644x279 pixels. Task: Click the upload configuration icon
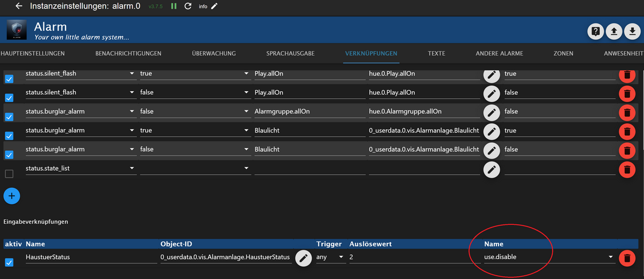coord(614,32)
